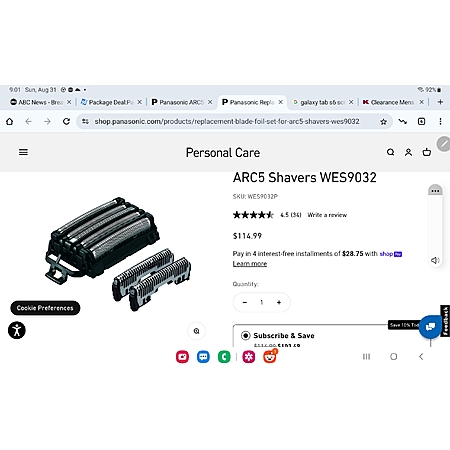Viewport: 450px width, 450px height.
Task: Switch to the ABC News tab
Action: tap(41, 102)
